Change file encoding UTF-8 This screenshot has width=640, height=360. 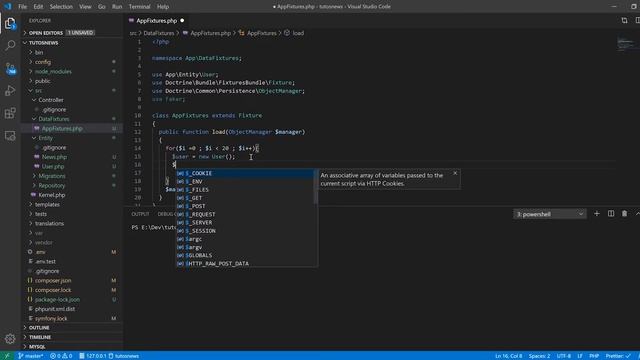coord(564,356)
